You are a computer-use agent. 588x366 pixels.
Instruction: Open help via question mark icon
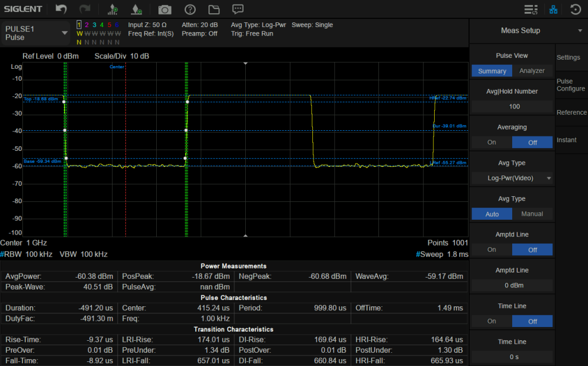[190, 9]
